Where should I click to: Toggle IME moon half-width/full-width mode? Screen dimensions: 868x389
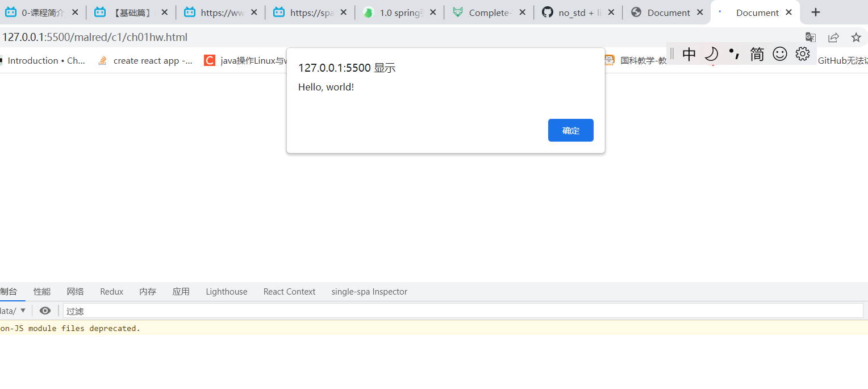[x=711, y=54]
